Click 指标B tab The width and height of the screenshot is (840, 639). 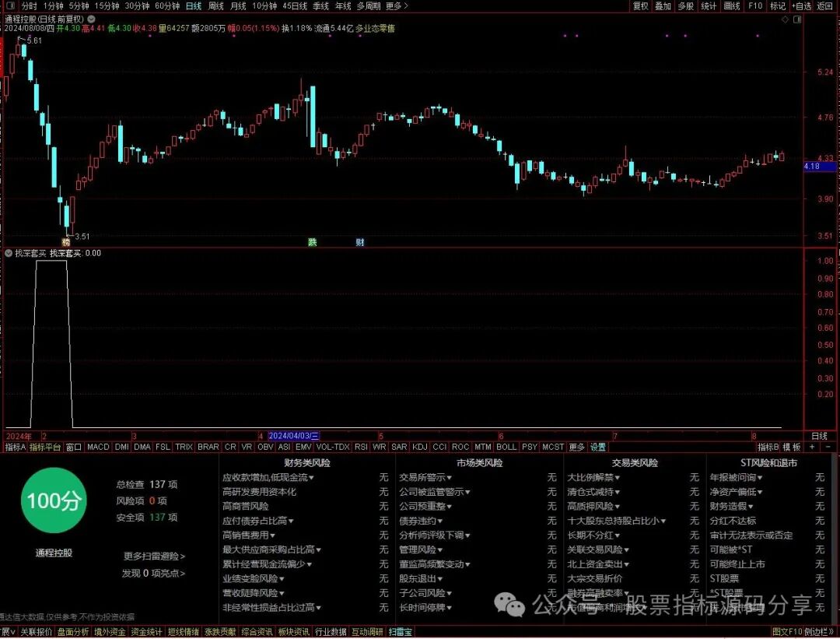(x=768, y=447)
